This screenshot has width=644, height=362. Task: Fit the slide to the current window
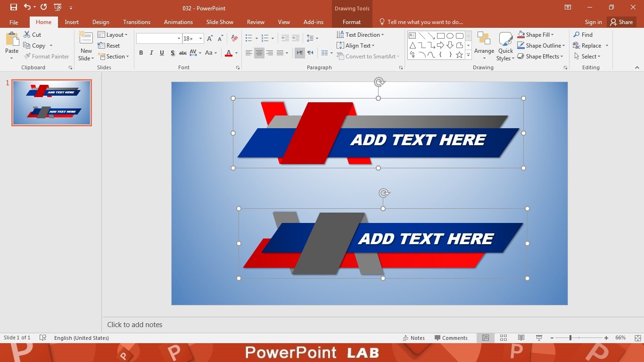[637, 338]
